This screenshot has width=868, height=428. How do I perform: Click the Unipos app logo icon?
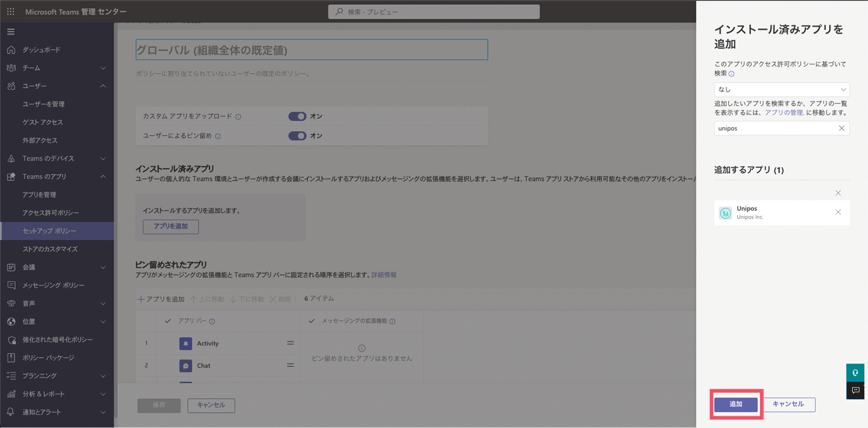pyautogui.click(x=725, y=213)
